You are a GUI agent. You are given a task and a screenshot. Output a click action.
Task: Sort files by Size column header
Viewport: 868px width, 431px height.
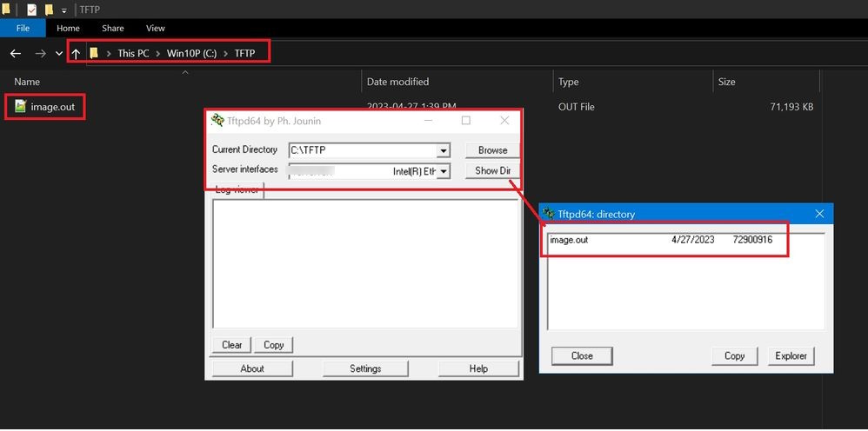tap(727, 82)
